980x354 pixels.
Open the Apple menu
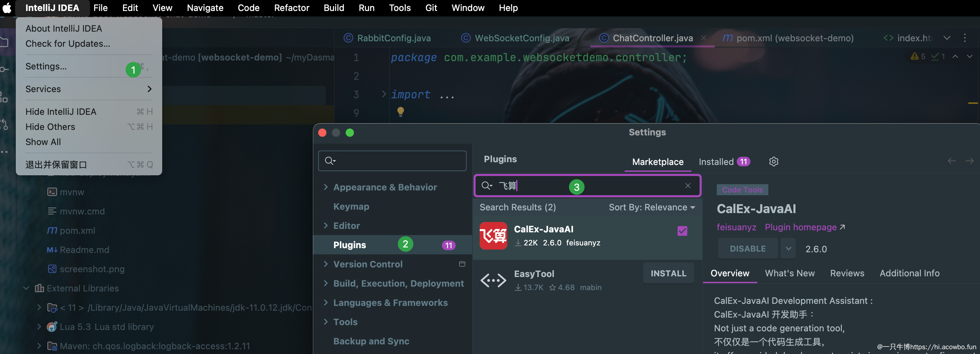point(7,8)
